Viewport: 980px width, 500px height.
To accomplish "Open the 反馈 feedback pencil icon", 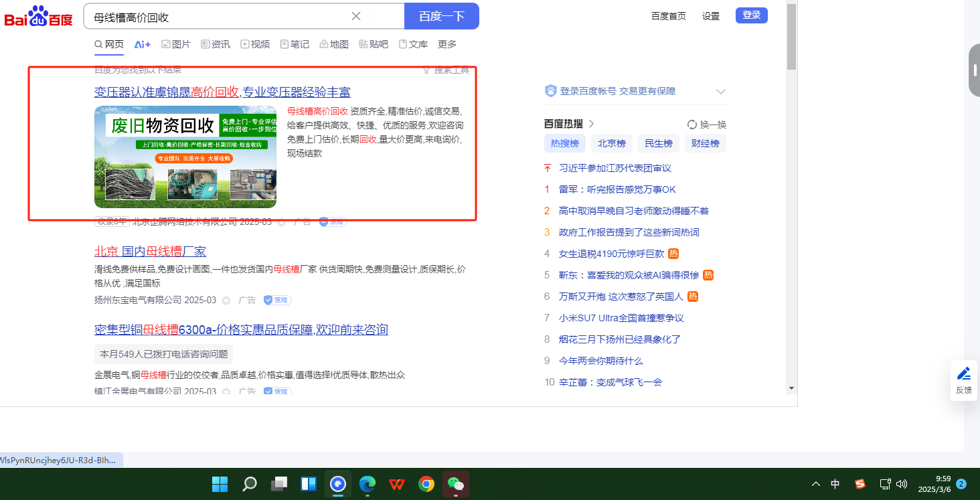I will [x=963, y=373].
